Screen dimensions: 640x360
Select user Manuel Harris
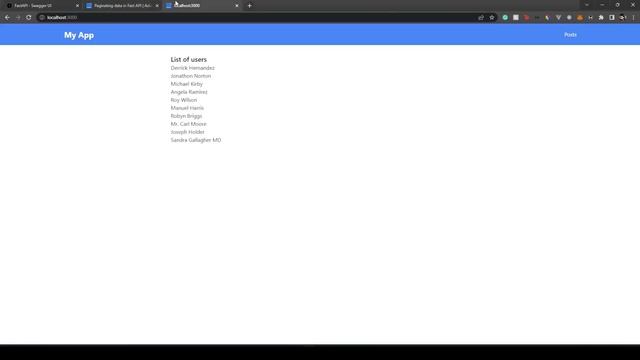click(x=187, y=108)
